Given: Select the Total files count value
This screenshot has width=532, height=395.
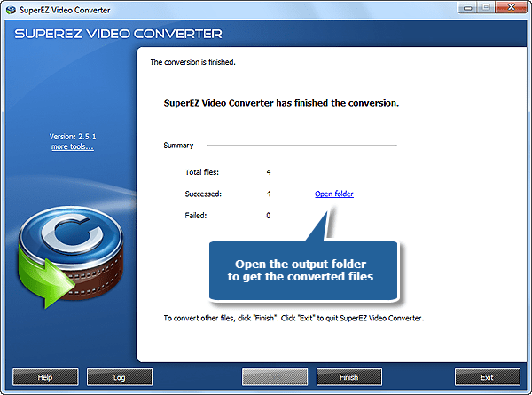Looking at the screenshot, I should coord(269,172).
